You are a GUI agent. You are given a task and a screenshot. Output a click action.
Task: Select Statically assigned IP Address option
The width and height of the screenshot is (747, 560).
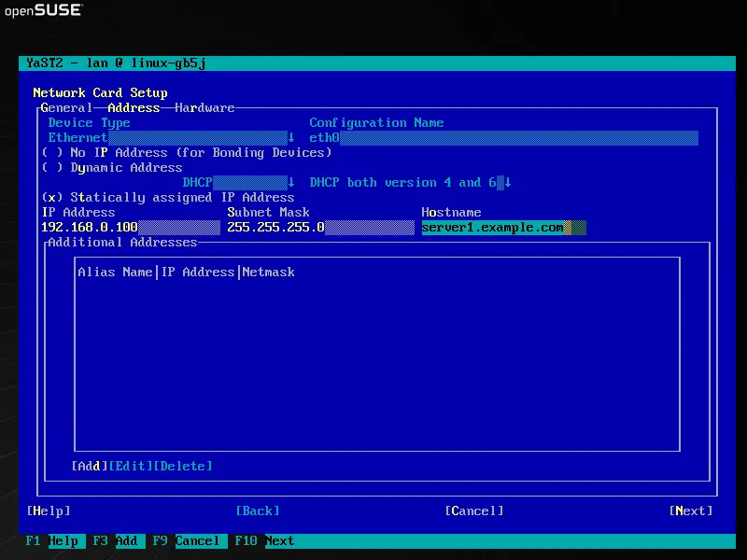click(x=168, y=198)
